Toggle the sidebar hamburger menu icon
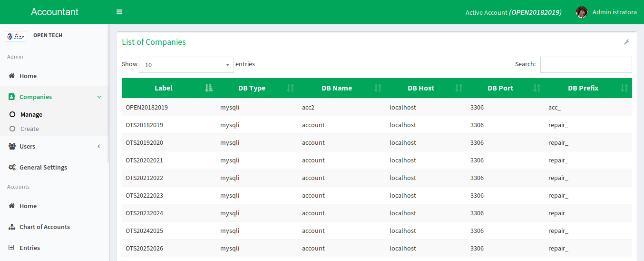The image size is (644, 261). click(x=119, y=12)
